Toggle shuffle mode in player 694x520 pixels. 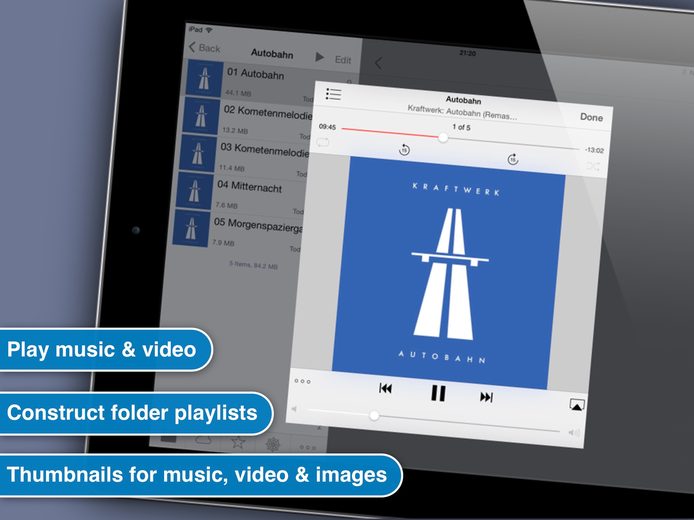pos(593,166)
